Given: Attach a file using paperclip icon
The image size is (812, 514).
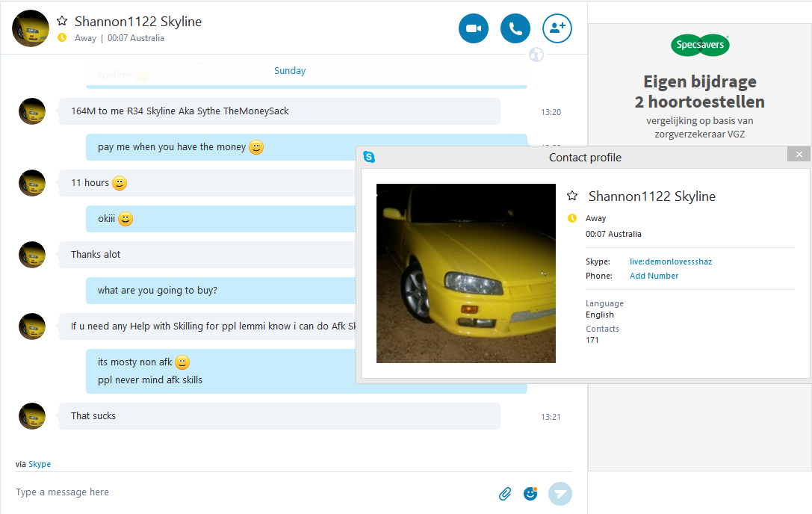Looking at the screenshot, I should coord(505,494).
